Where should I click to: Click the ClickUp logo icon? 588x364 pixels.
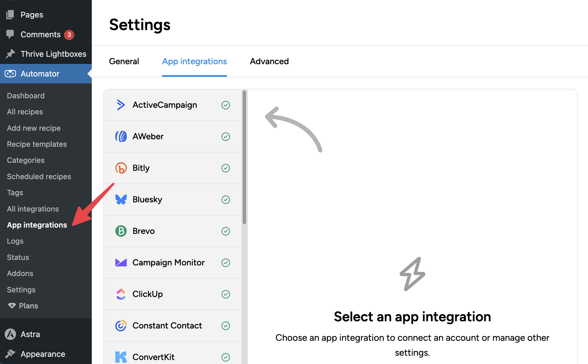(x=121, y=294)
